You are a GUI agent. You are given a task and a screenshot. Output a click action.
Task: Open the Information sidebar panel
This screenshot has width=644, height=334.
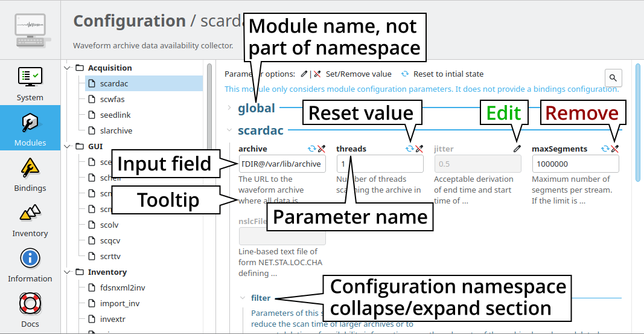pyautogui.click(x=30, y=265)
